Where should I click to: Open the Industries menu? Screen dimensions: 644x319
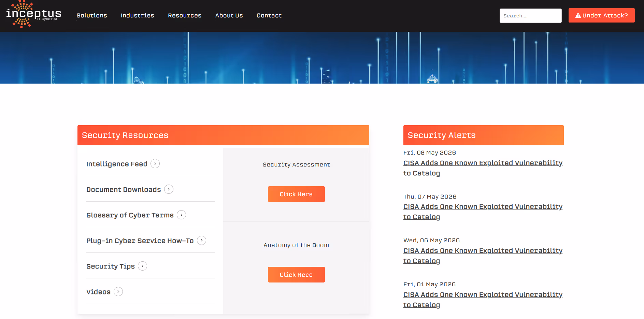138,16
